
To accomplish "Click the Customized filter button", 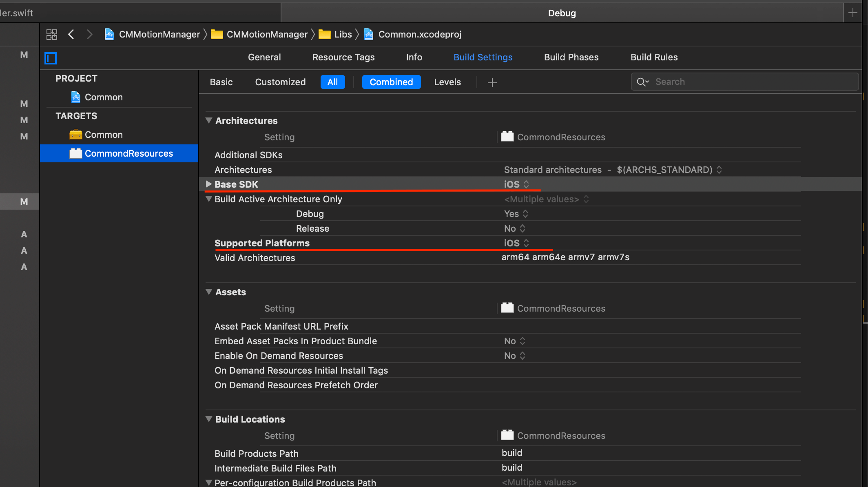I will tap(280, 82).
